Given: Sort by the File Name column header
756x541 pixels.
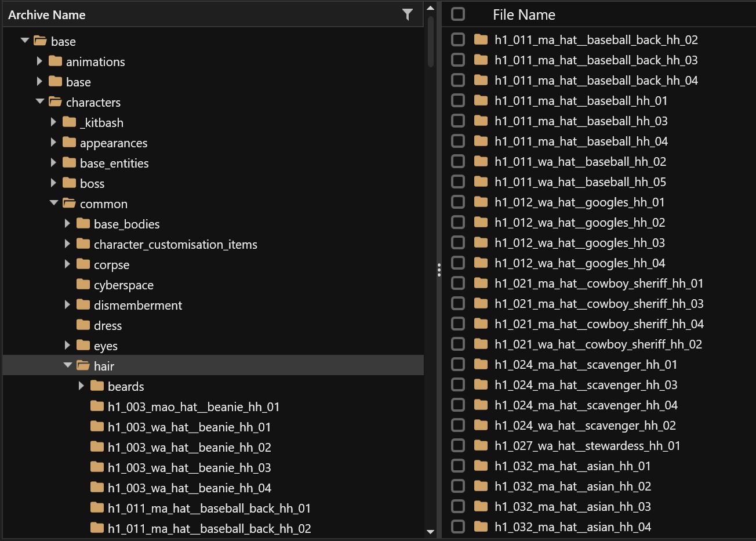Looking at the screenshot, I should 524,15.
